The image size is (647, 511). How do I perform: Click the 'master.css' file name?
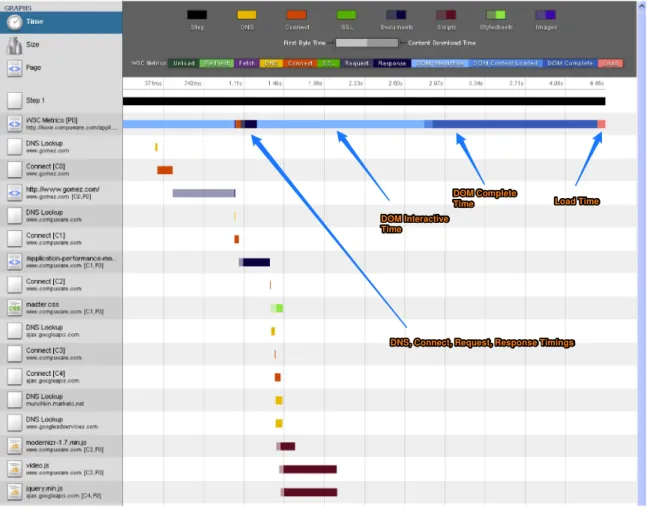(42, 304)
